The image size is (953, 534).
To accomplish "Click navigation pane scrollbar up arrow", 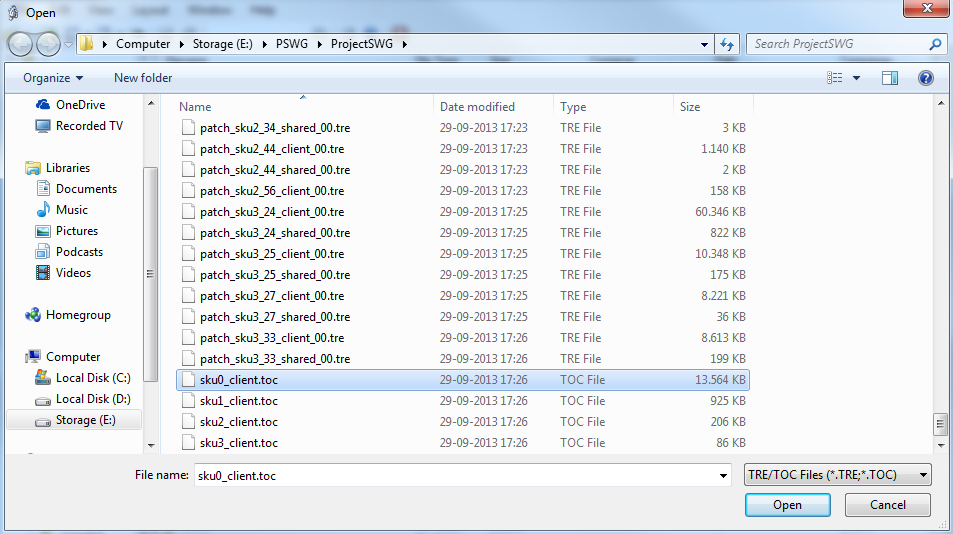I will point(151,104).
